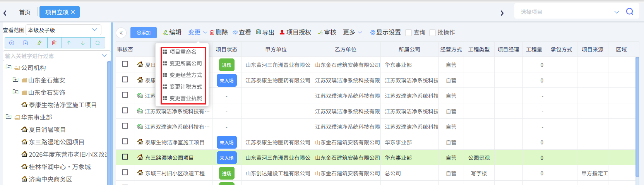Collapse the side panel with the double-chevron icon
This screenshot has height=185, width=644.
click(121, 33)
